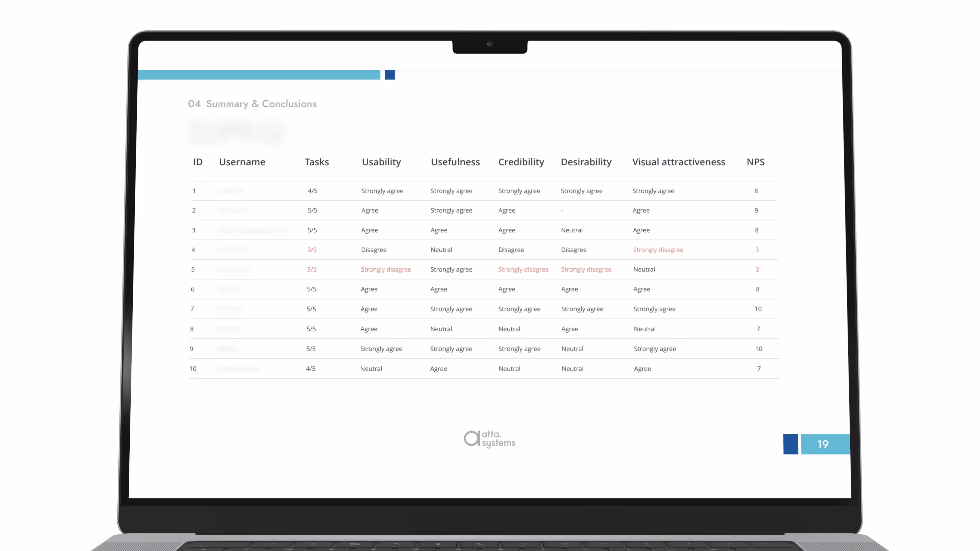Viewport: 980px width, 551px height.
Task: Click the Visual attractiveness column header
Action: point(678,162)
